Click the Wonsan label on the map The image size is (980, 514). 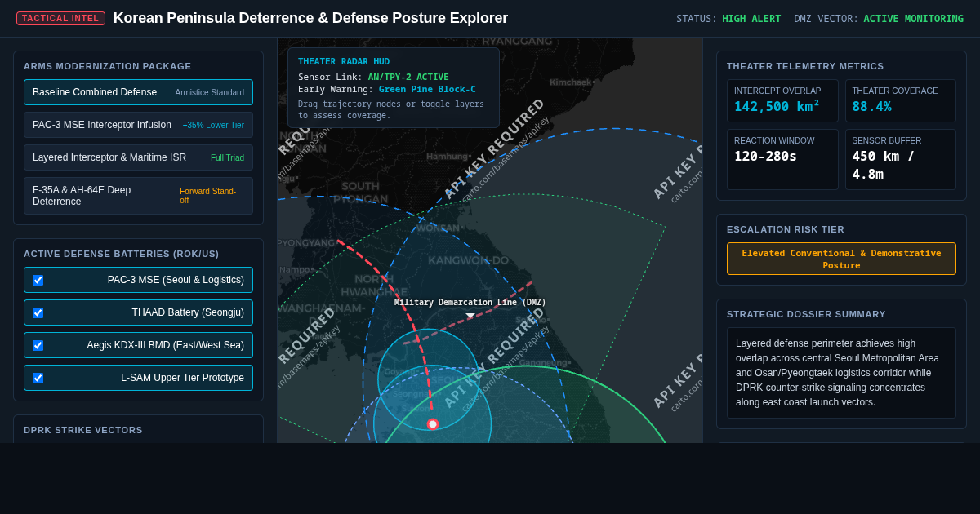coord(439,228)
